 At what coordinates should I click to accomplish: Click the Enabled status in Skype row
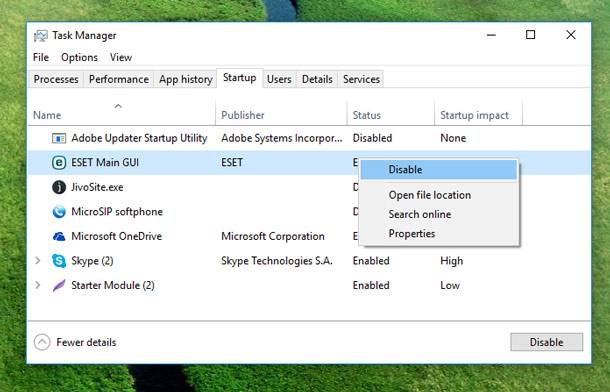click(x=371, y=261)
